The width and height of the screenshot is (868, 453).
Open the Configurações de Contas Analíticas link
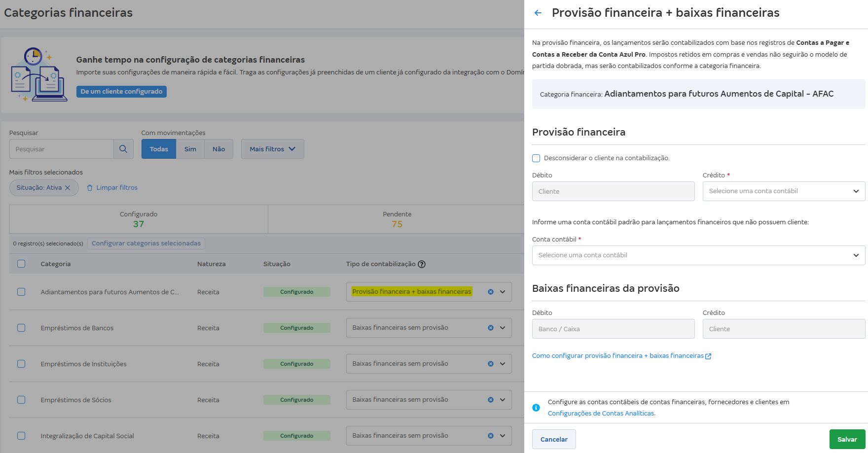click(601, 413)
